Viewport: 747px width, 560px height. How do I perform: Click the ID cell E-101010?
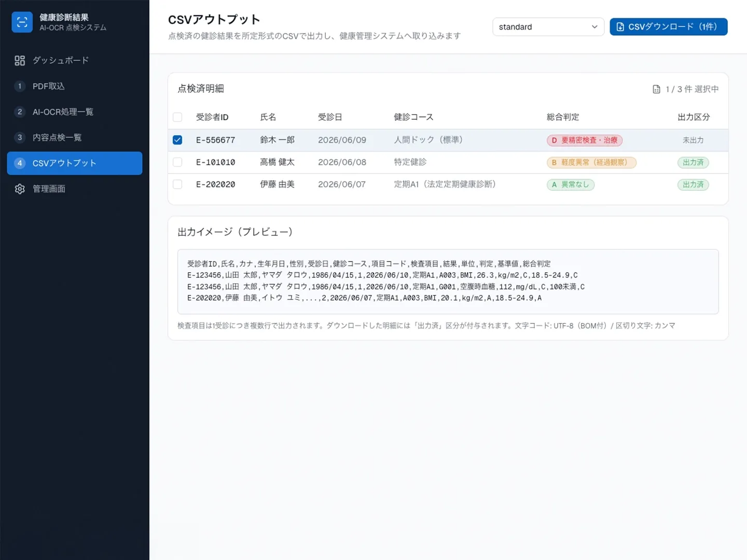pos(216,162)
